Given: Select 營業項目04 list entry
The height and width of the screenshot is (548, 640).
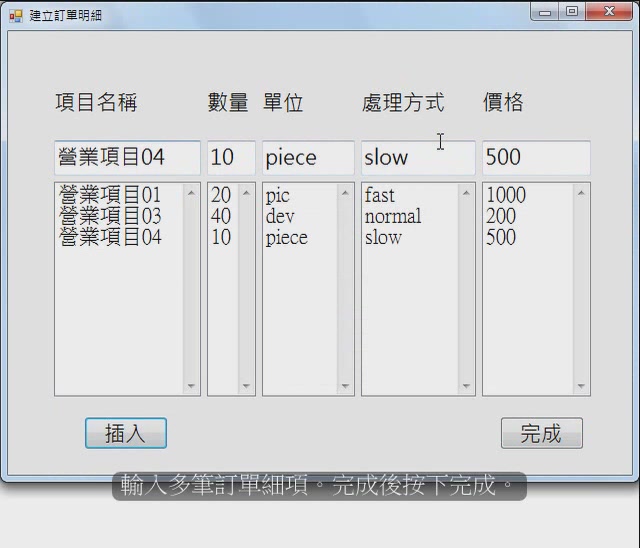Looking at the screenshot, I should tap(110, 237).
